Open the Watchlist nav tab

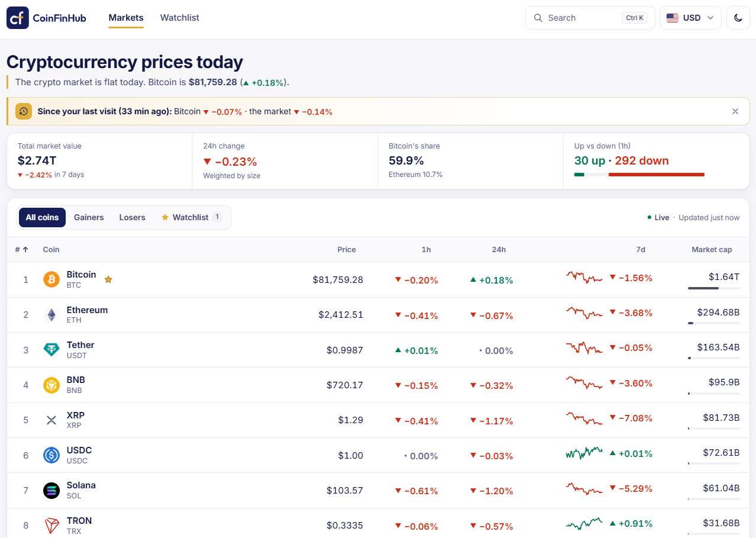(179, 18)
